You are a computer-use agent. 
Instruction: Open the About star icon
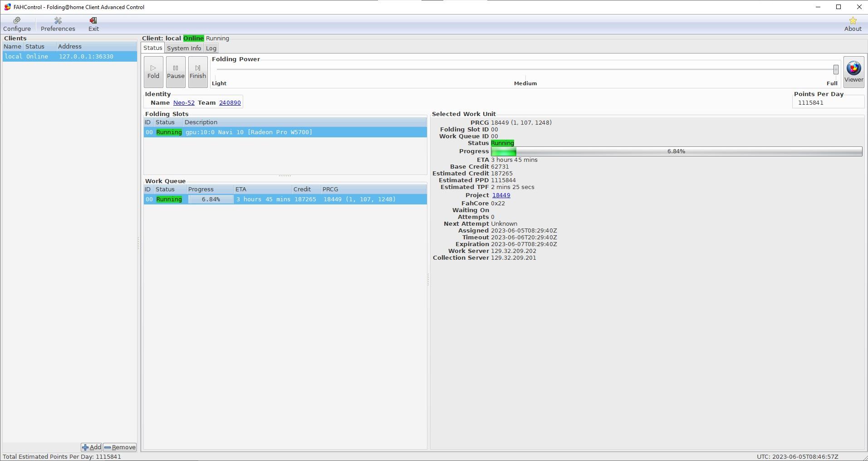pyautogui.click(x=853, y=24)
